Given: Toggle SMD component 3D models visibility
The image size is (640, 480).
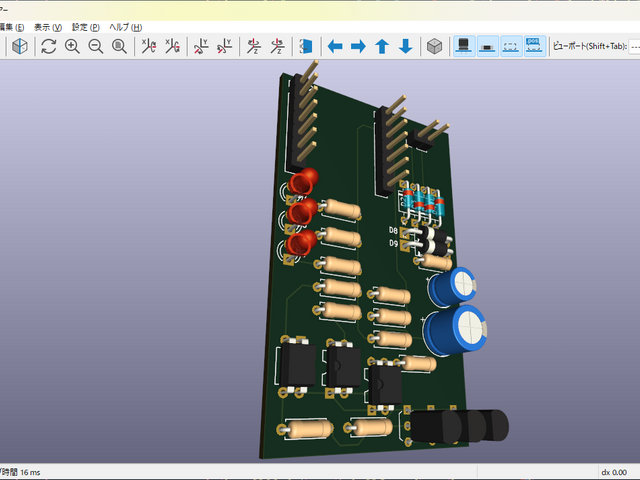Looking at the screenshot, I should [487, 46].
